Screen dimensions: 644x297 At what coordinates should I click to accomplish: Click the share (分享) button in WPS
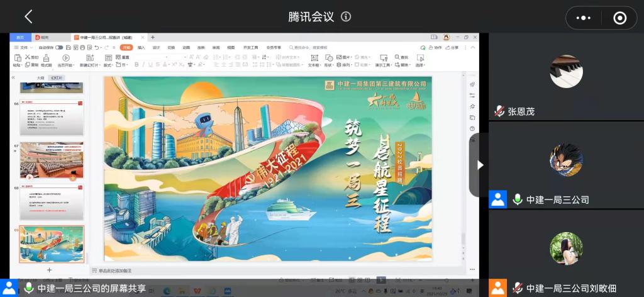[x=453, y=47]
